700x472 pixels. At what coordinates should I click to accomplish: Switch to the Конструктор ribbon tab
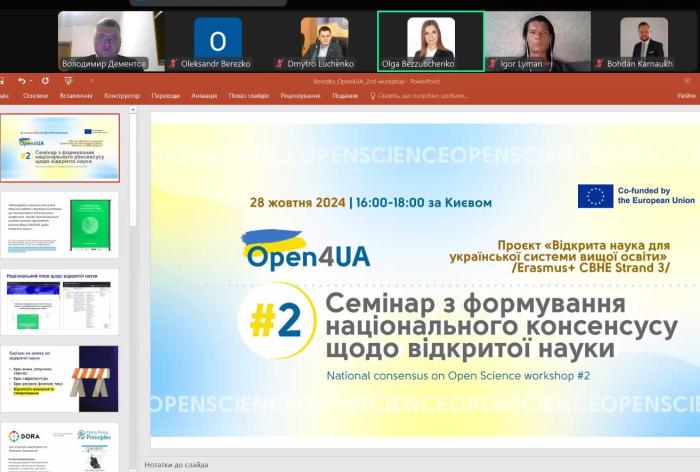point(122,96)
